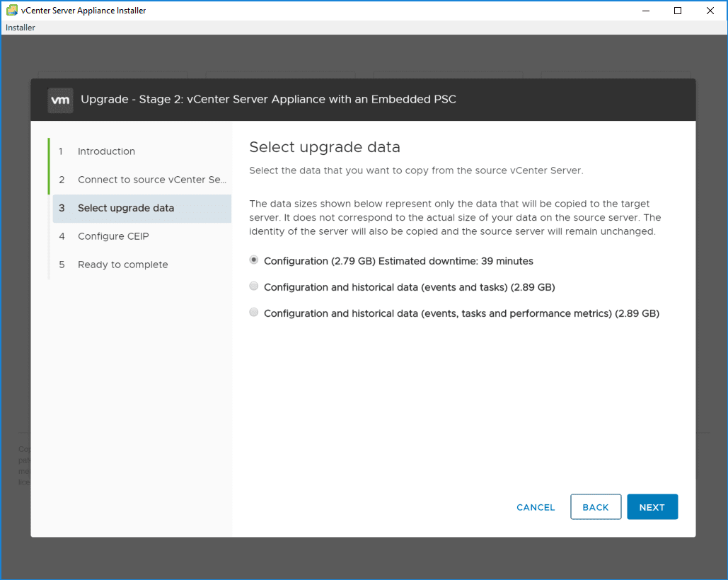The height and width of the screenshot is (580, 728).
Task: Minimize the installer window
Action: 645,11
